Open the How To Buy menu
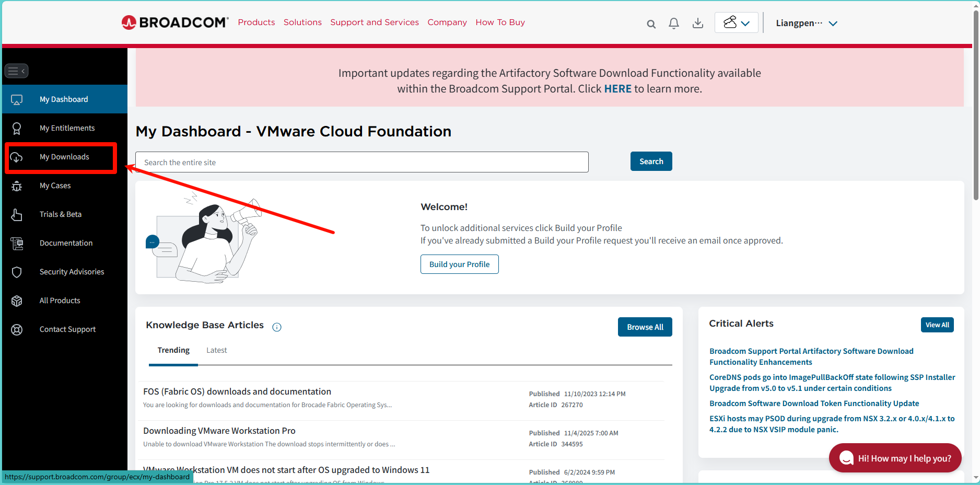 (x=500, y=22)
